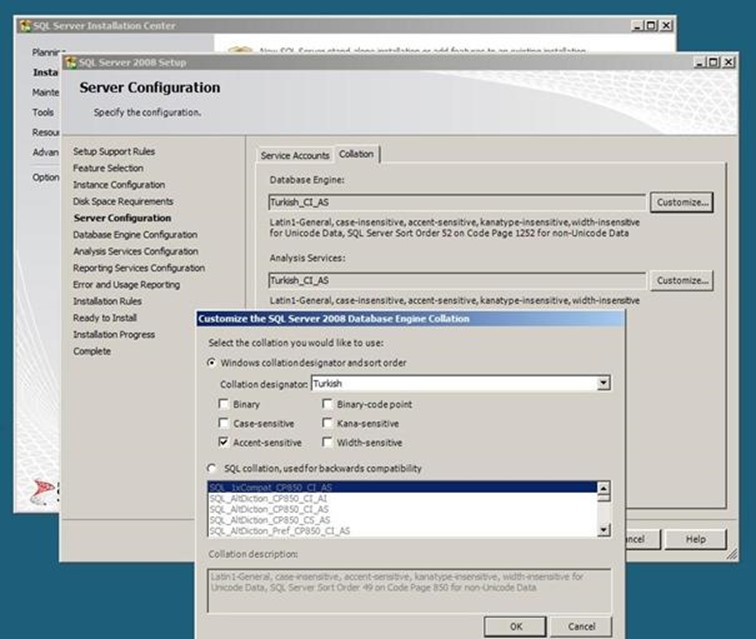Open Maintenance in Installation Center sidebar

pyautogui.click(x=45, y=92)
